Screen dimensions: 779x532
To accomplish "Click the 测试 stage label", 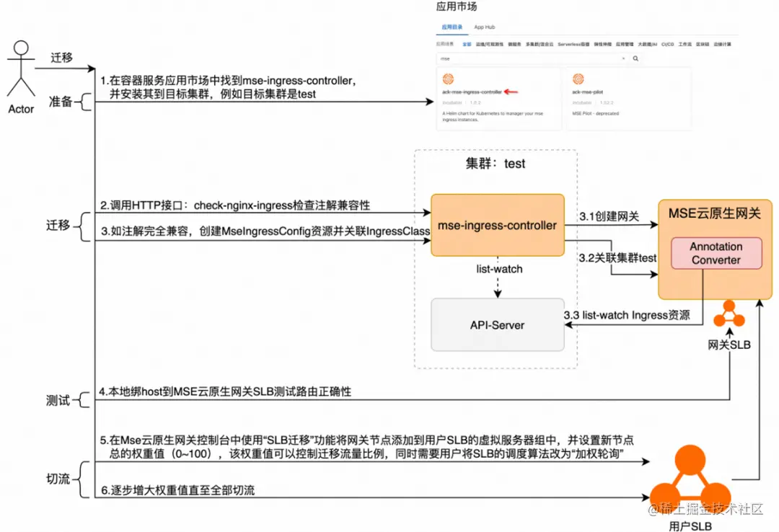I will (x=58, y=400).
